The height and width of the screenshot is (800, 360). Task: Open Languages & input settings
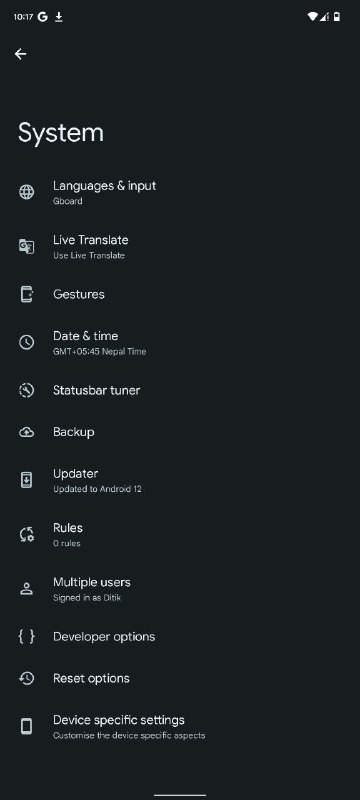click(x=180, y=192)
